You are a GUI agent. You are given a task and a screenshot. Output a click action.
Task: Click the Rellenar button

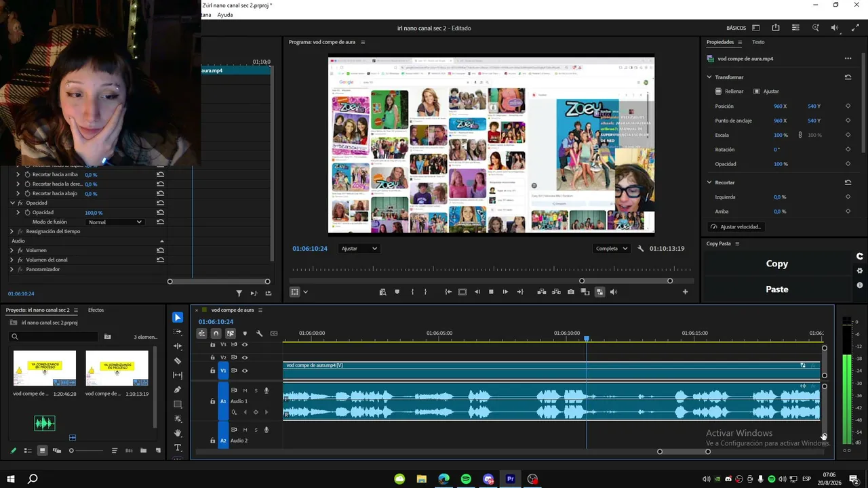coord(730,91)
